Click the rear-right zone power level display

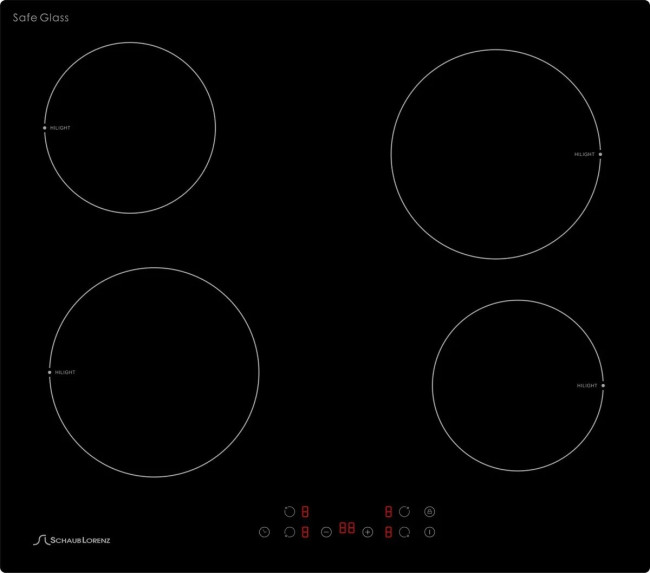[x=388, y=512]
